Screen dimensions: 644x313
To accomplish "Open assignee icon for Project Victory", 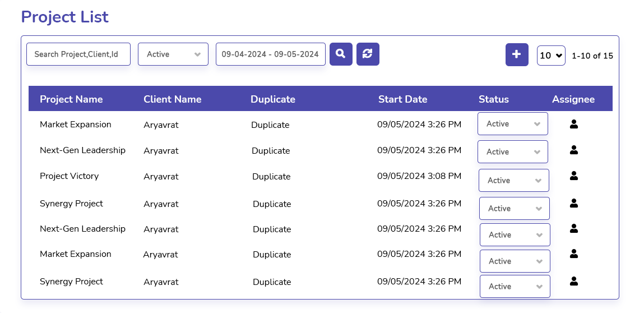I will (x=574, y=176).
